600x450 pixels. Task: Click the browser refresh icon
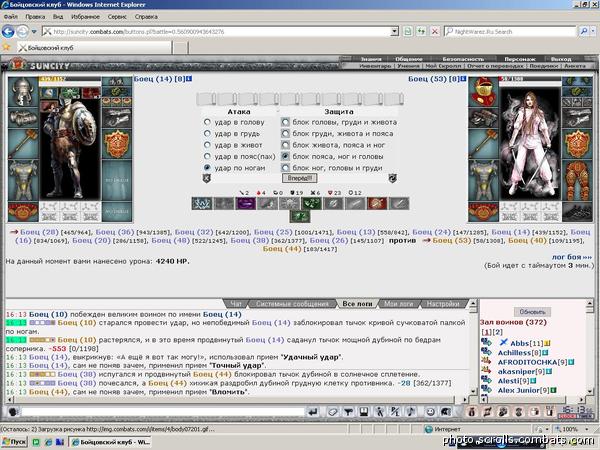(x=421, y=31)
